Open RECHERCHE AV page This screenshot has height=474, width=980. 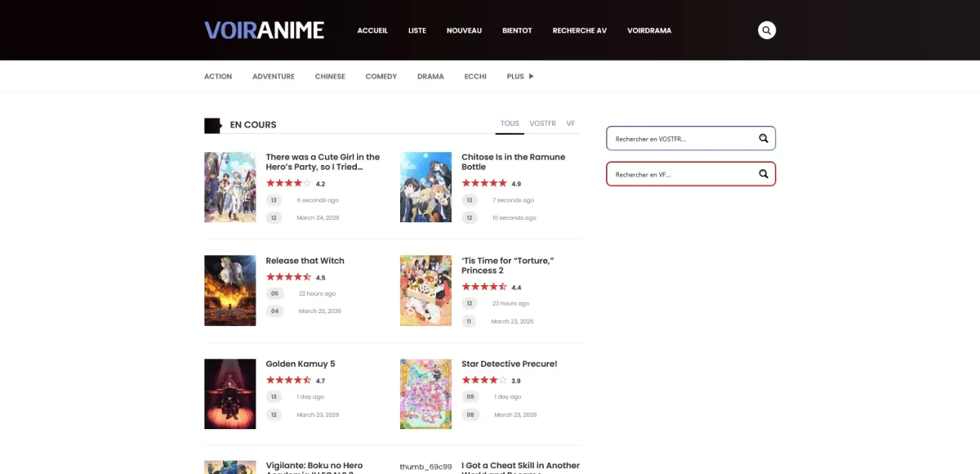coord(580,30)
